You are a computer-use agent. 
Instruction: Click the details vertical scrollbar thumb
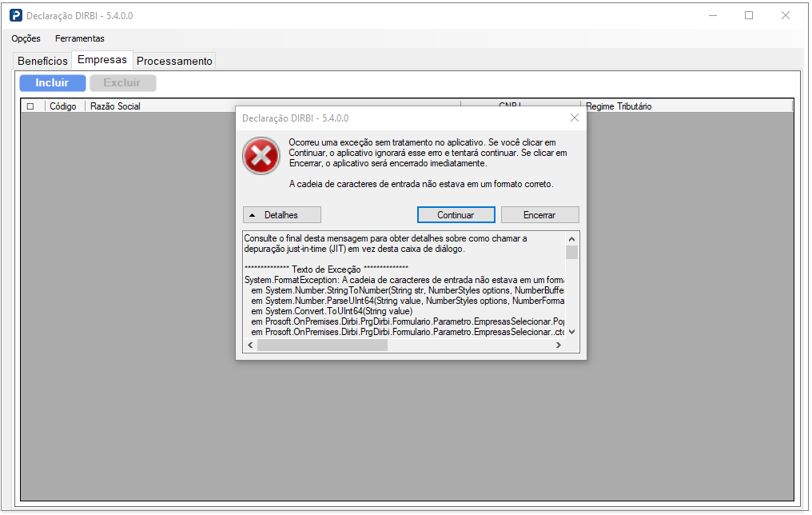tap(571, 253)
